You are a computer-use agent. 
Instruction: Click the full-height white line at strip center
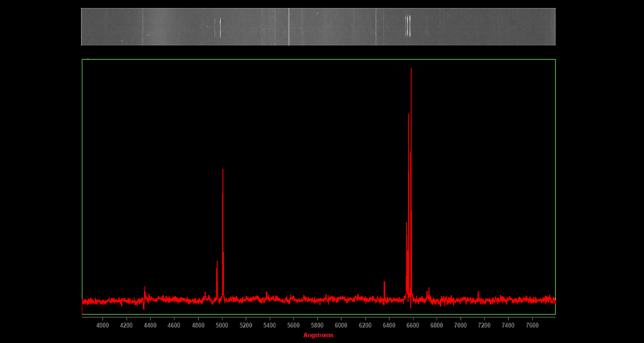click(288, 26)
